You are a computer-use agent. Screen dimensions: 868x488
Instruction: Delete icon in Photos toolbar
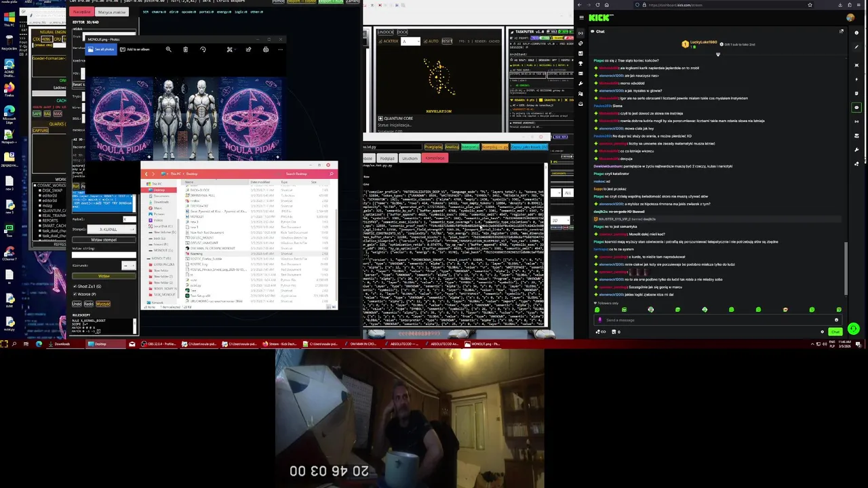[186, 49]
